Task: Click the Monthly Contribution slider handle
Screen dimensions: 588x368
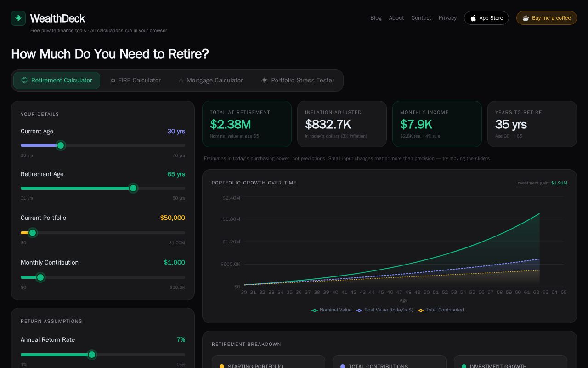Action: pos(40,277)
